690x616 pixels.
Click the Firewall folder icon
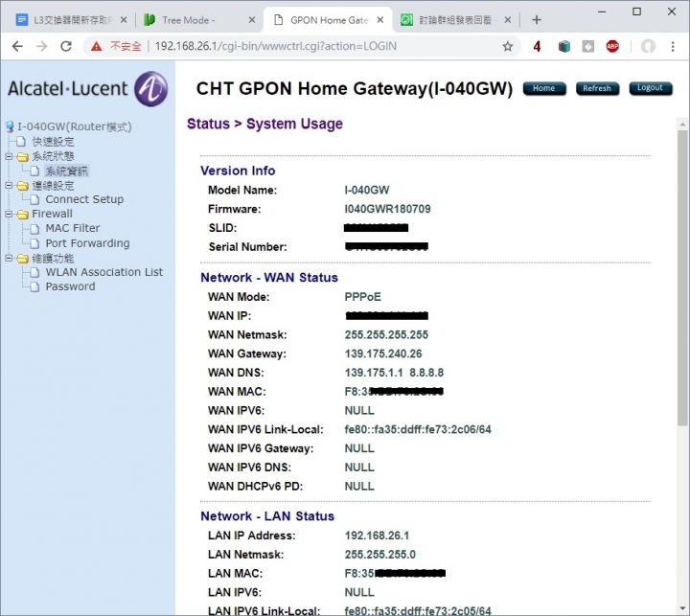point(22,215)
